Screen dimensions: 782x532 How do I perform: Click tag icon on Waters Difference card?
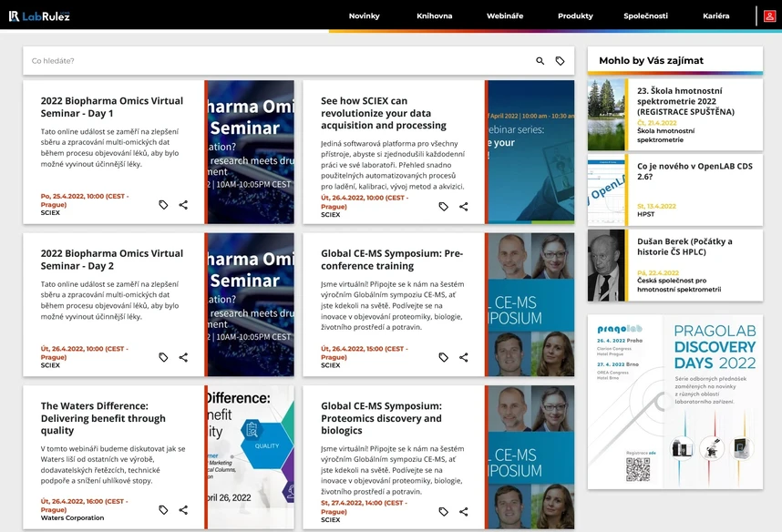163,510
